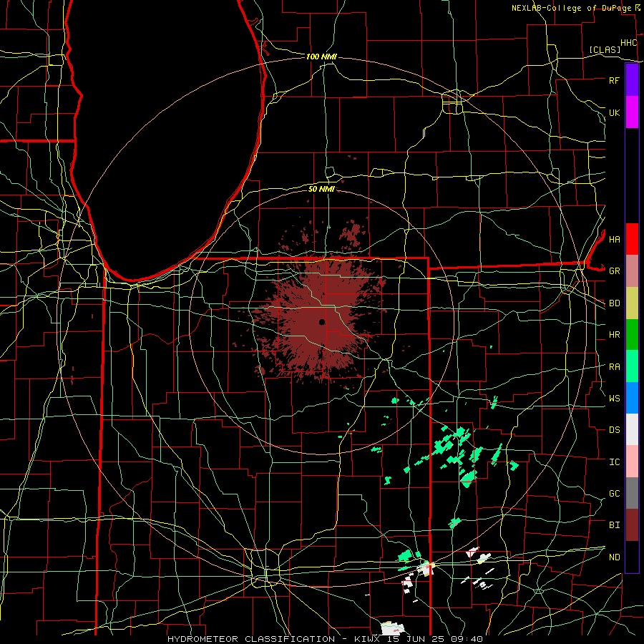644x644 pixels.
Task: Click the KIWX station identifier text
Action: tap(369, 639)
